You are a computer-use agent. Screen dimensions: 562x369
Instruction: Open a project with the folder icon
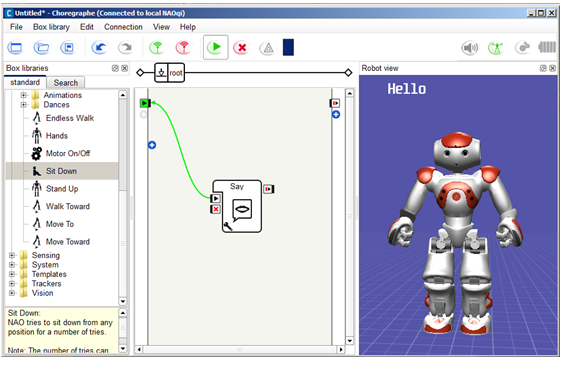(42, 48)
